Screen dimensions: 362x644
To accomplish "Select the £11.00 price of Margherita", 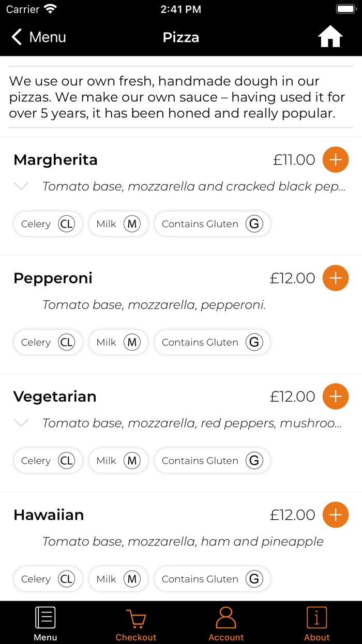I will (x=293, y=160).
